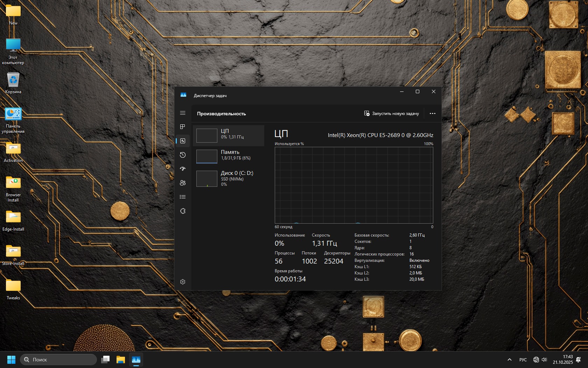Switch input language via РУС indicator
This screenshot has width=588, height=368.
click(x=523, y=360)
